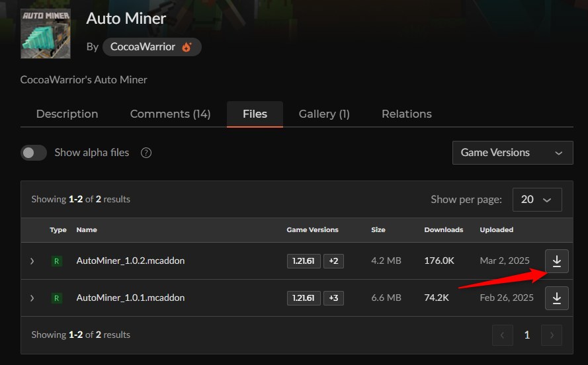Select page 1 in pagination

point(527,335)
